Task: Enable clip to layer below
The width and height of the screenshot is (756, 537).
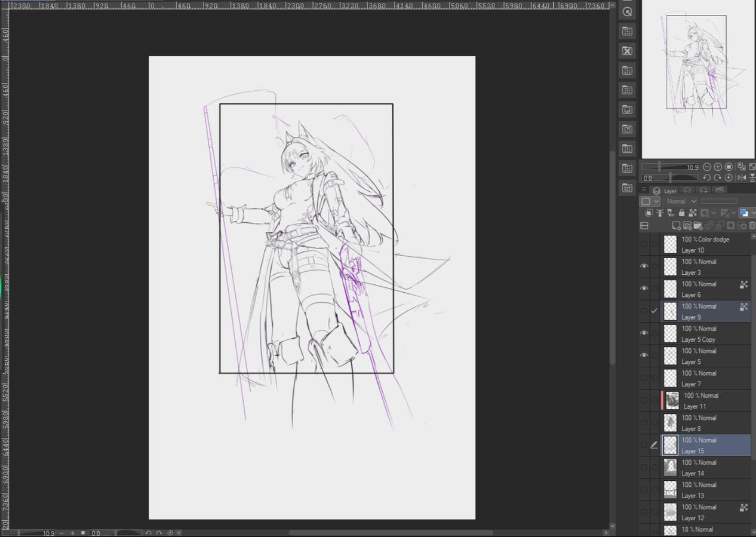Action: [650, 213]
